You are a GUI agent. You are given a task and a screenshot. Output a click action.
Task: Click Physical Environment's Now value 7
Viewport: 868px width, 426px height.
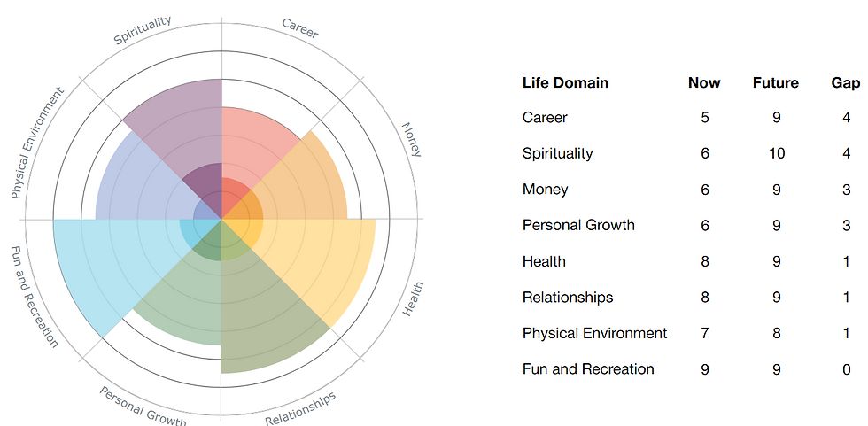[x=705, y=333]
